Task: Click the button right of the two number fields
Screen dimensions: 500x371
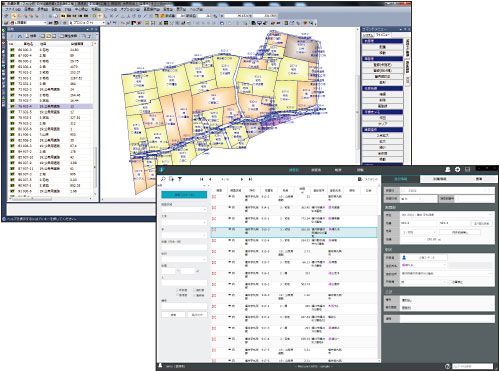Action: (x=481, y=223)
